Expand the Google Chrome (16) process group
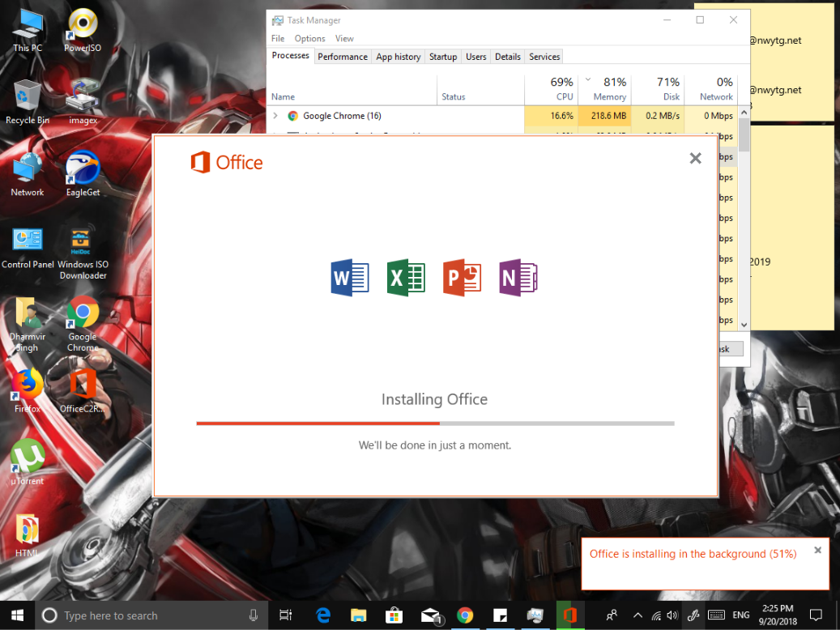 coord(275,115)
